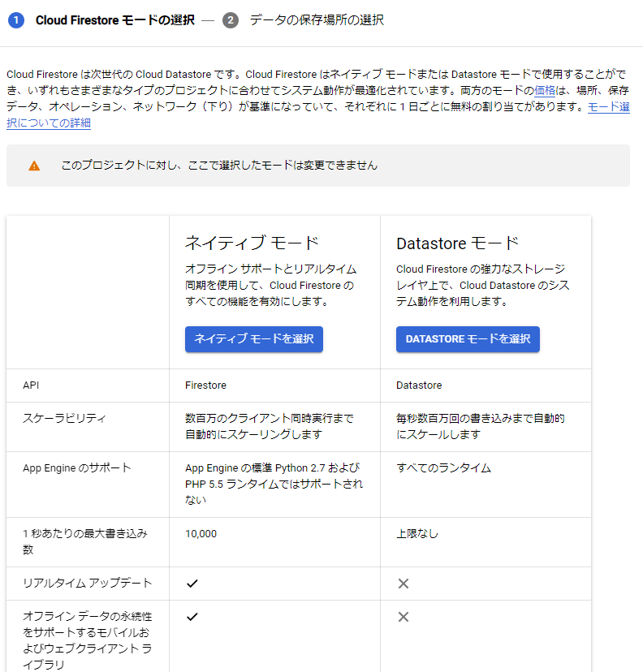643x672 pixels.
Task: Click the データの保存場所の選択 step label
Action: (x=316, y=19)
